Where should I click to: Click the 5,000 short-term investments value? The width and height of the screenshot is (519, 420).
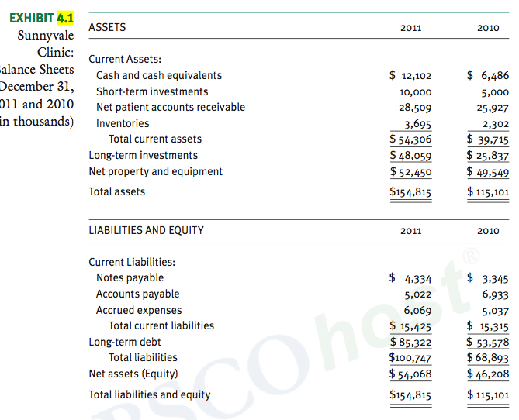(x=495, y=92)
